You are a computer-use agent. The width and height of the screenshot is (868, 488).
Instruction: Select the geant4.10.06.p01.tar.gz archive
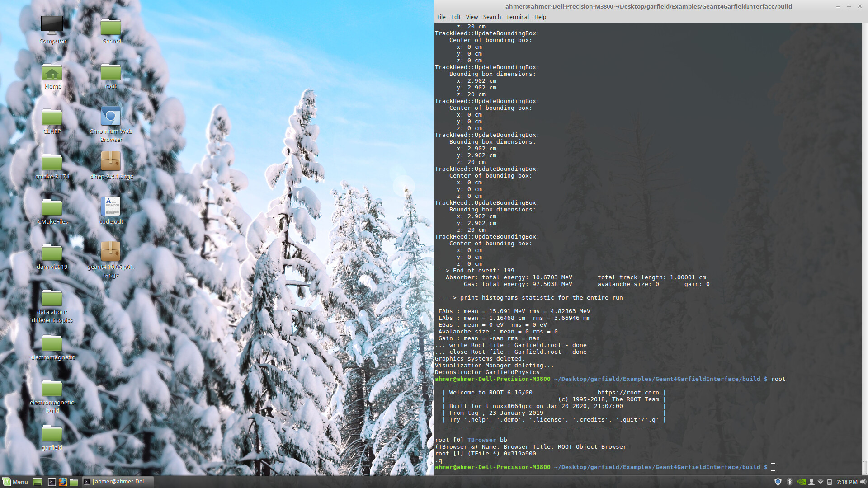coord(111,259)
